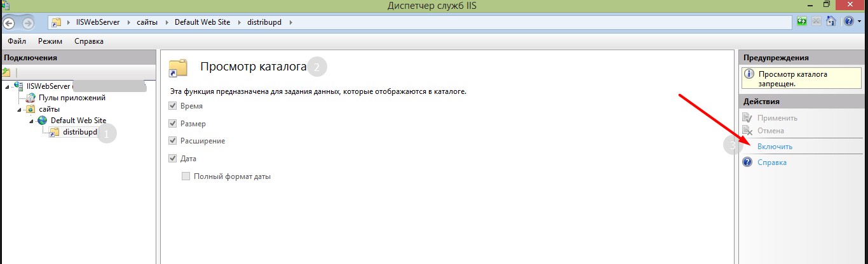Select the distribupd virtual directory node
Viewport: 868px width, 264px height.
coord(79,132)
